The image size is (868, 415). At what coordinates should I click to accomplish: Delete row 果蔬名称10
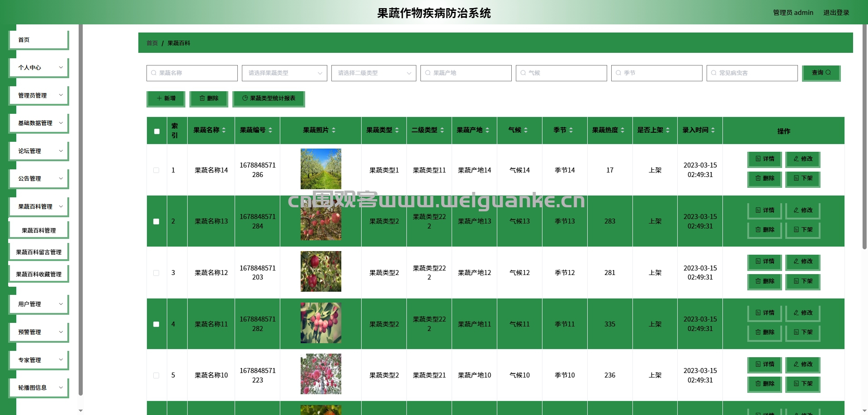tap(765, 384)
